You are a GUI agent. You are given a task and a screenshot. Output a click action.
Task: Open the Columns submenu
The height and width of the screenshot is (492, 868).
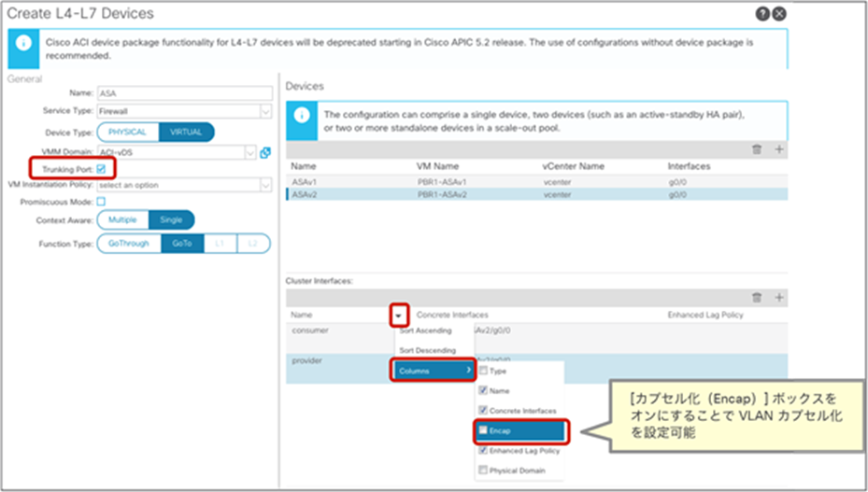click(x=434, y=371)
